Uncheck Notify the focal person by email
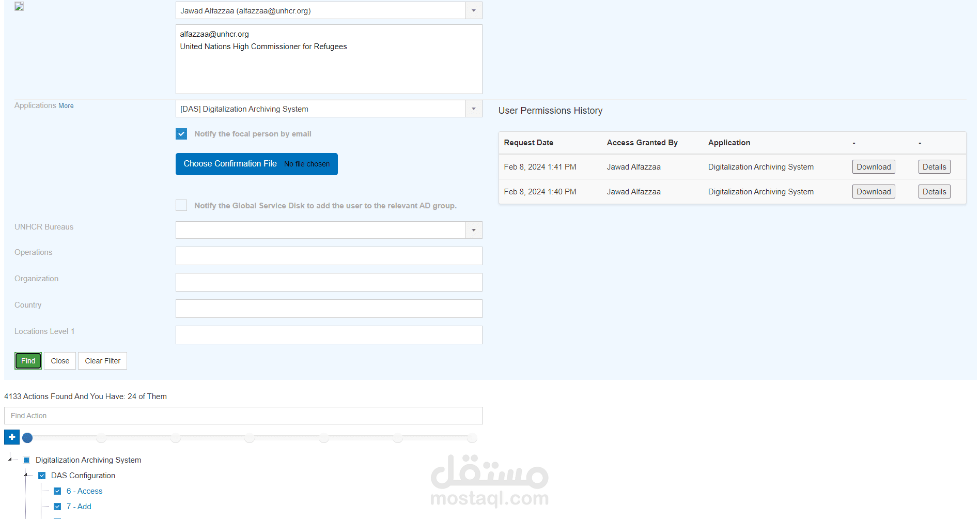 (x=181, y=134)
